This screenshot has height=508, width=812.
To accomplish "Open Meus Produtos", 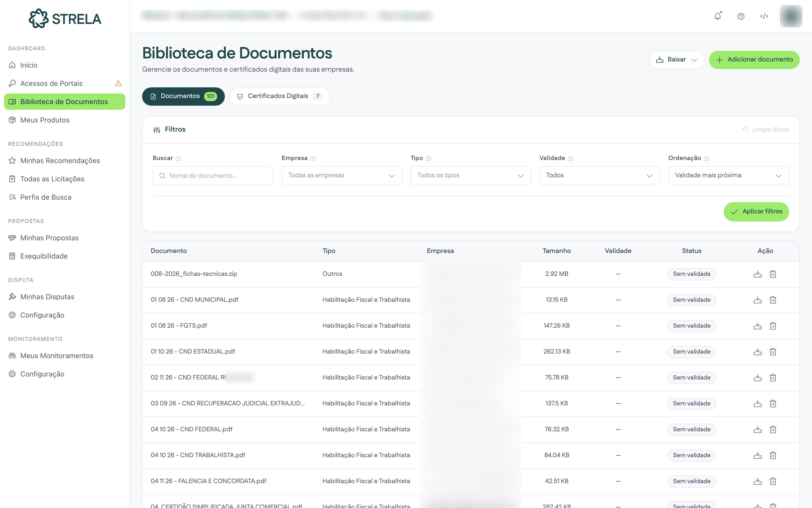I will pyautogui.click(x=64, y=120).
